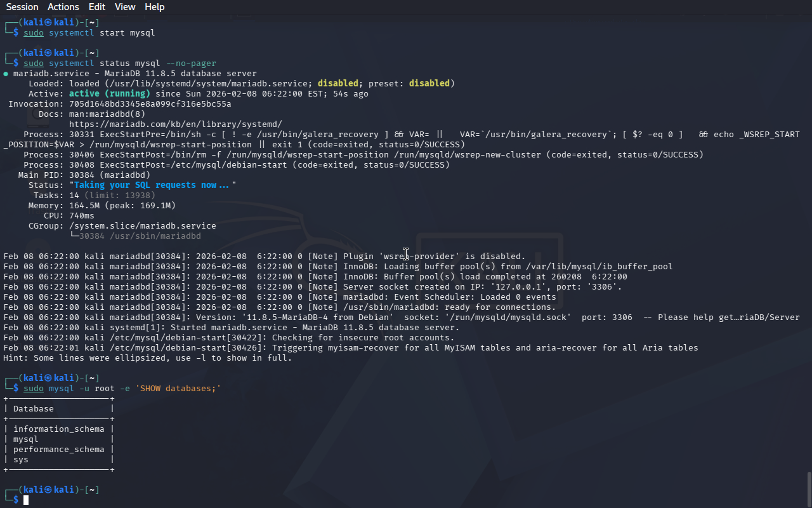Open the Actions menu
This screenshot has width=812, height=508.
pos(63,7)
